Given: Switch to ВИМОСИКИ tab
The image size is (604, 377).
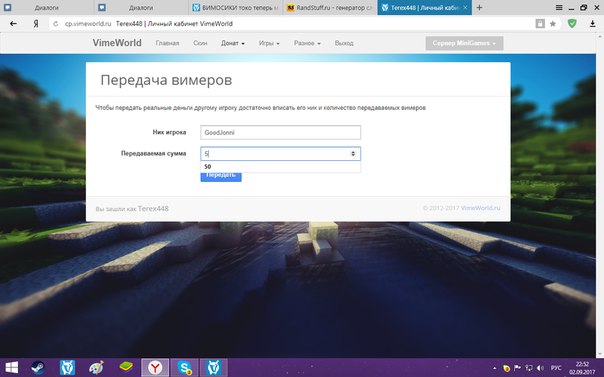Looking at the screenshot, I should (235, 8).
